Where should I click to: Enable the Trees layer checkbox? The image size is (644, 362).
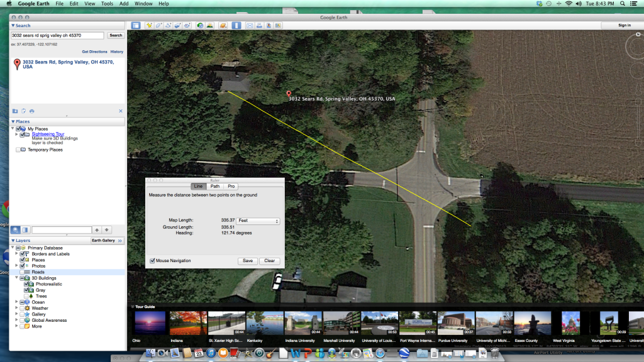point(26,297)
